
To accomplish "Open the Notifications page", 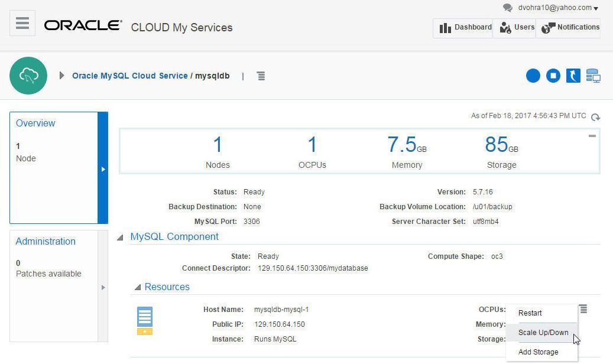I will [568, 28].
